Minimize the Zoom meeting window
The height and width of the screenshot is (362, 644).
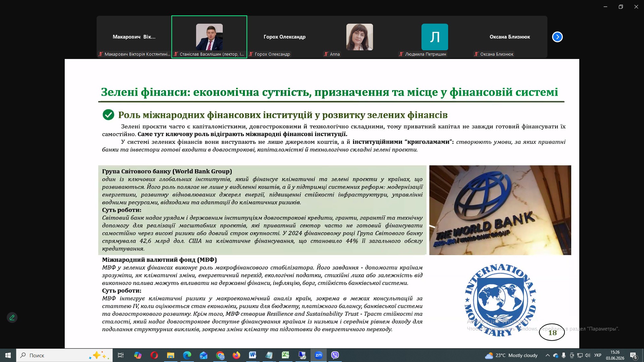[605, 7]
